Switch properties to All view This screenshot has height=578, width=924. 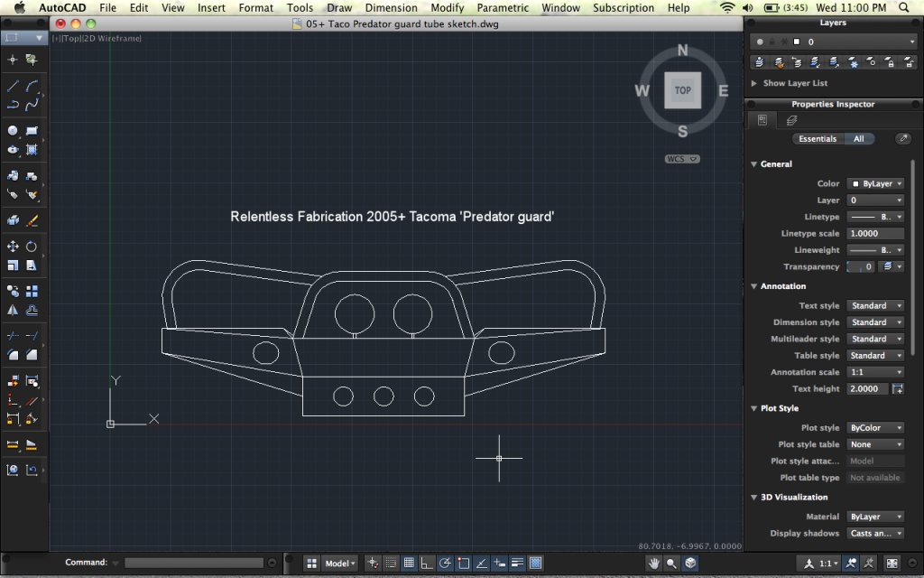[859, 138]
